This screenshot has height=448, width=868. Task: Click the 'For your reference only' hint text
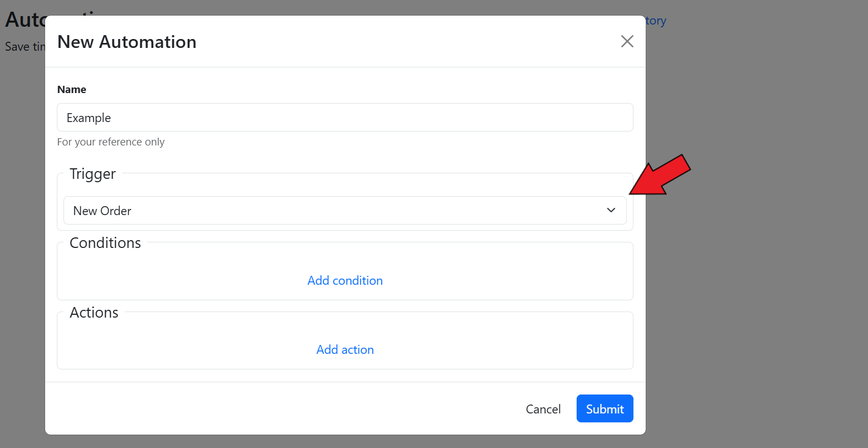coord(111,142)
